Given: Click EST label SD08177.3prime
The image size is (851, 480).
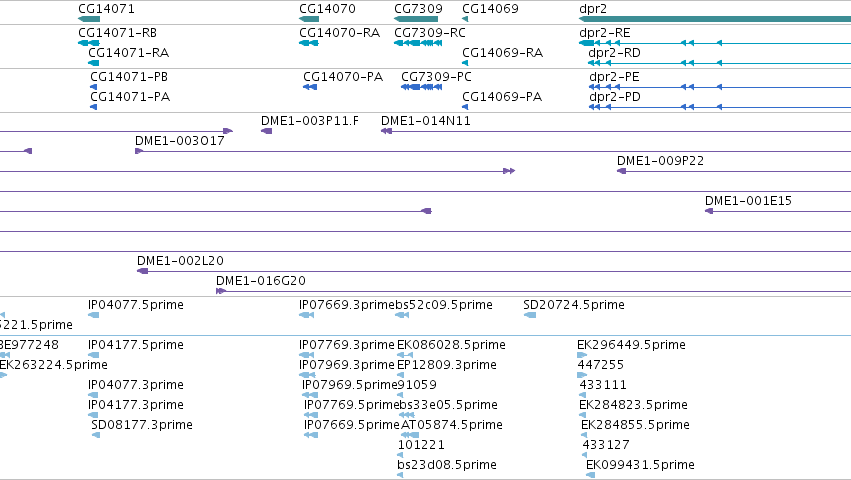Looking at the screenshot, I should pos(142,425).
